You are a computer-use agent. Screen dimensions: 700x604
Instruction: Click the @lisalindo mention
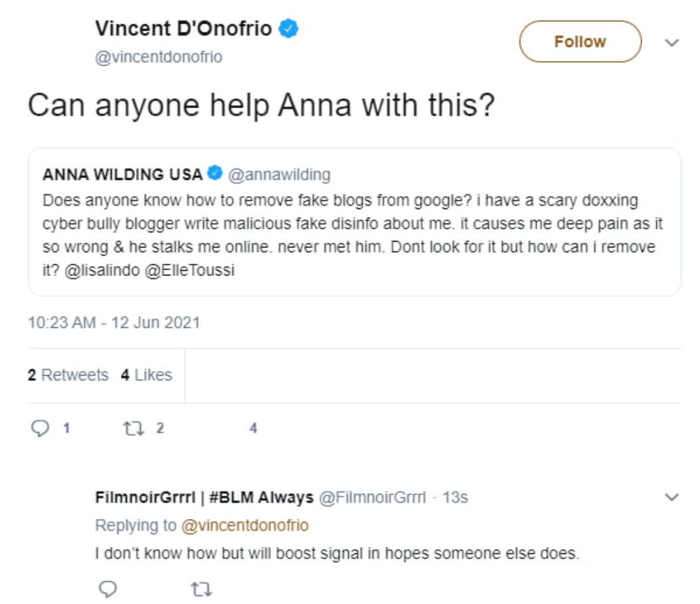[x=102, y=270]
